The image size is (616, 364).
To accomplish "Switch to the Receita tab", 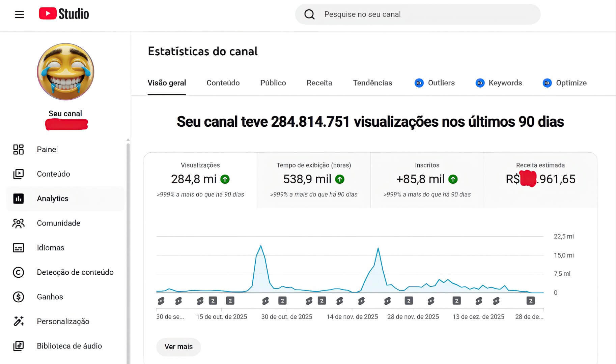I will (319, 83).
